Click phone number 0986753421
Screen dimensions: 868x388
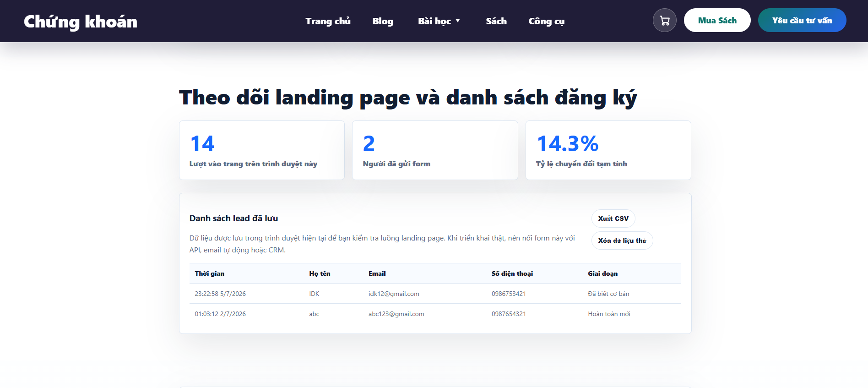click(x=509, y=294)
